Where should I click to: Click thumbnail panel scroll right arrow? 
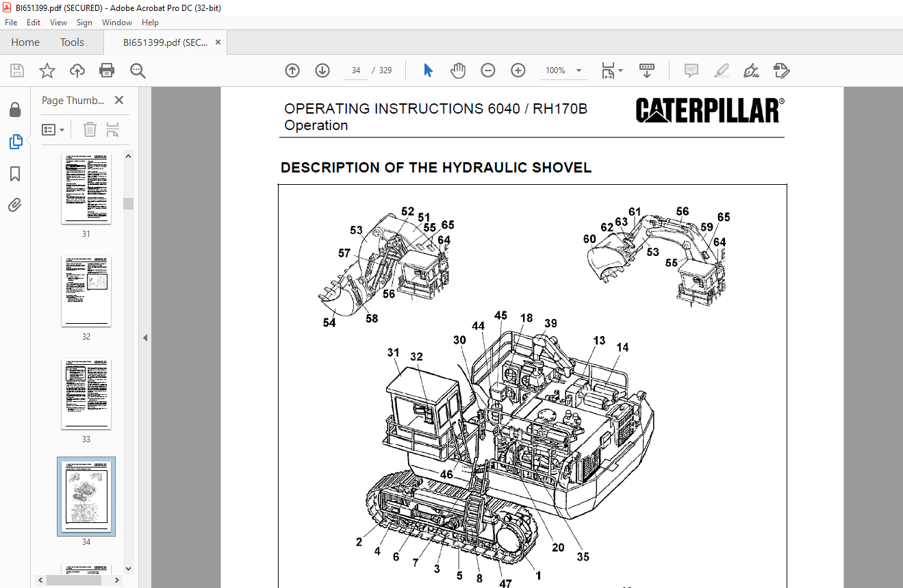pos(118,580)
